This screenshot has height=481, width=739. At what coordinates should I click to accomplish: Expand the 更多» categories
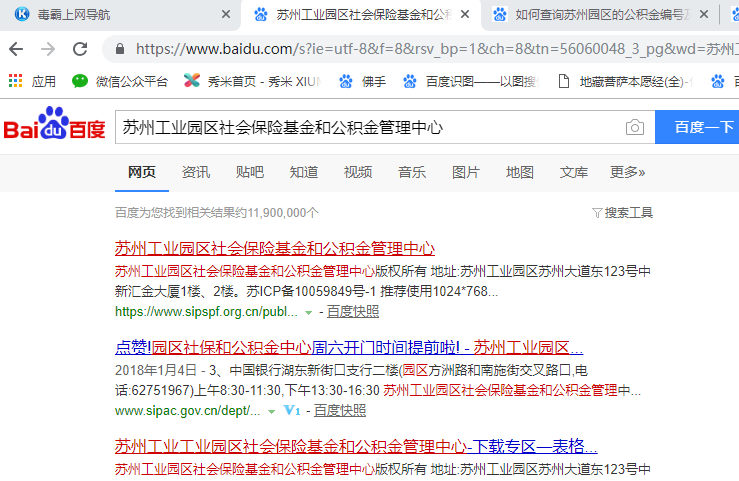627,172
